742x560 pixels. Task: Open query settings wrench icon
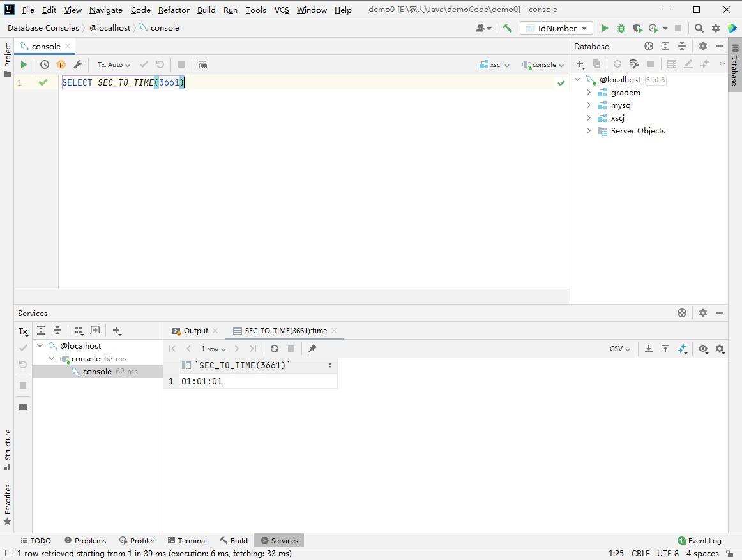coord(78,64)
